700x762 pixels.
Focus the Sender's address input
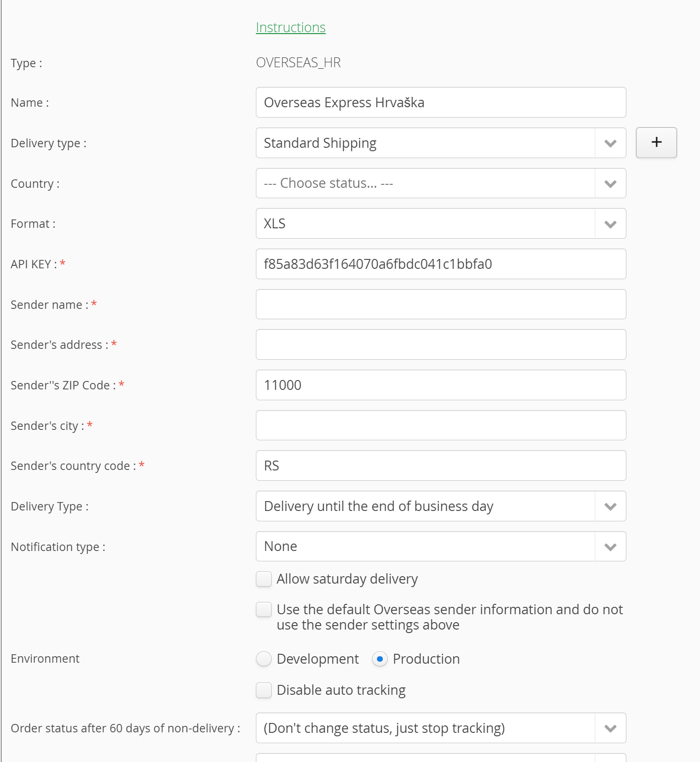tap(441, 344)
